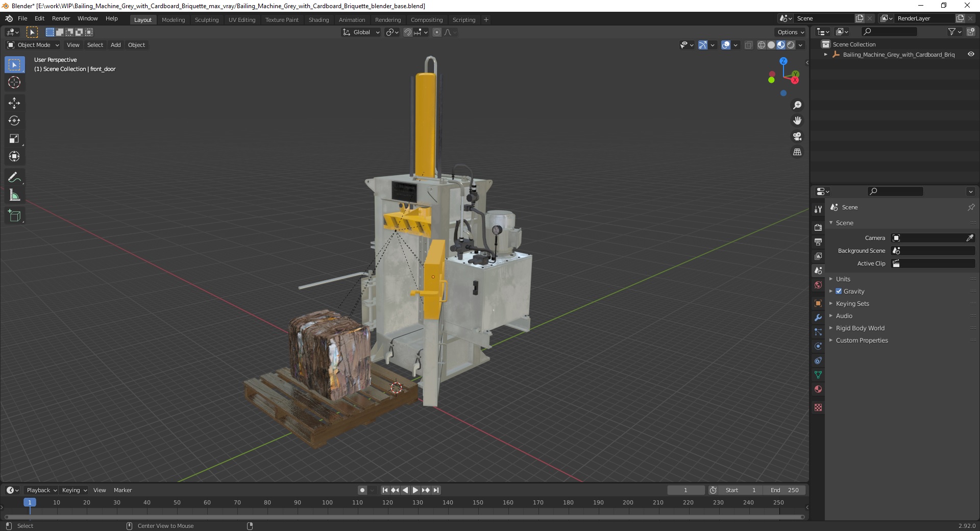980x531 pixels.
Task: Open the Physics properties tab
Action: [x=818, y=346]
